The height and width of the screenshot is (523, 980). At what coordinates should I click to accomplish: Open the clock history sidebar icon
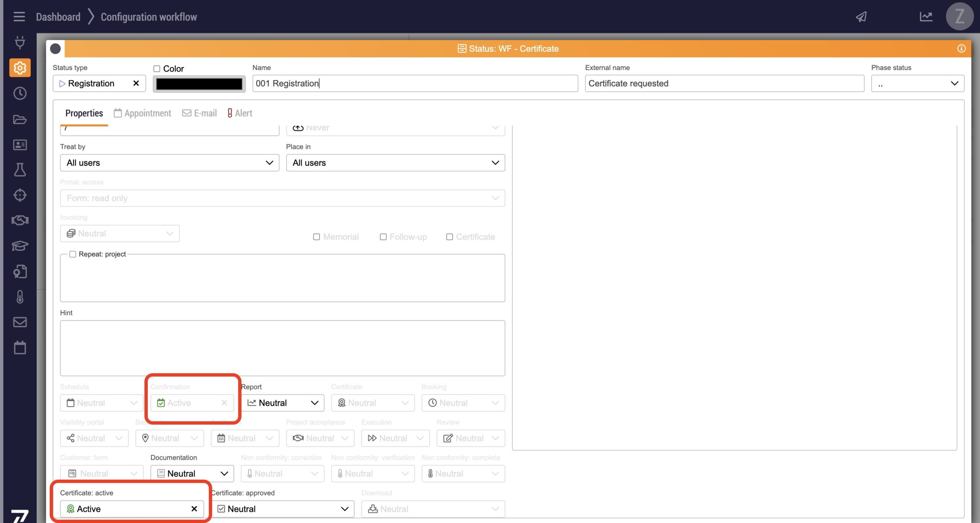tap(20, 93)
